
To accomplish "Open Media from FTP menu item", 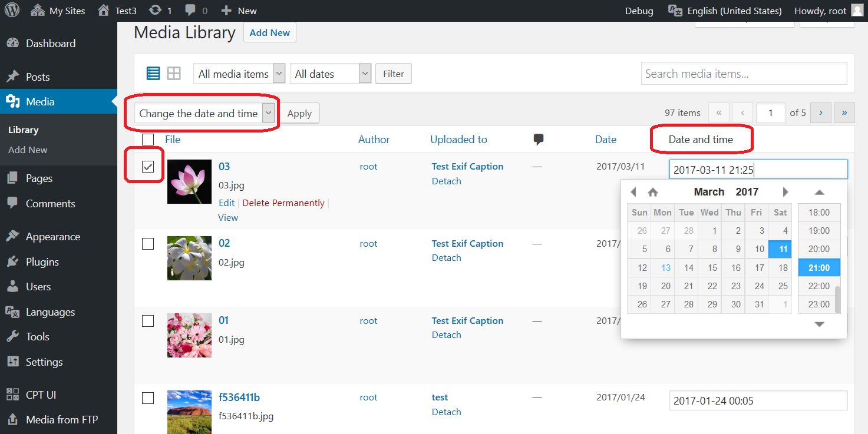I will pos(62,420).
